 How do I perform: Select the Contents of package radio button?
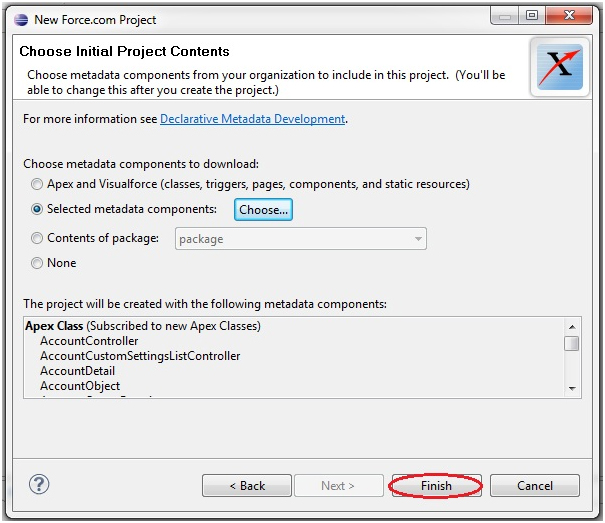click(37, 238)
